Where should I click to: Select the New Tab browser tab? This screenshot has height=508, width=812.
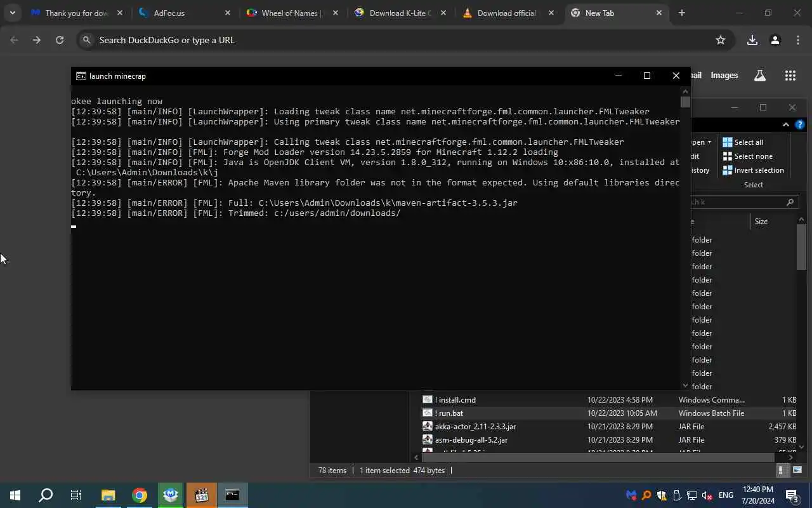(x=617, y=13)
